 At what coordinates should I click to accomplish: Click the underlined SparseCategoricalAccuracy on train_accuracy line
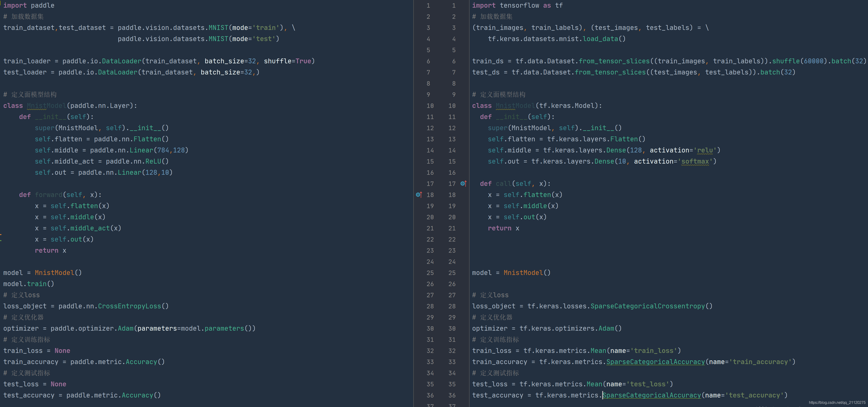click(655, 362)
